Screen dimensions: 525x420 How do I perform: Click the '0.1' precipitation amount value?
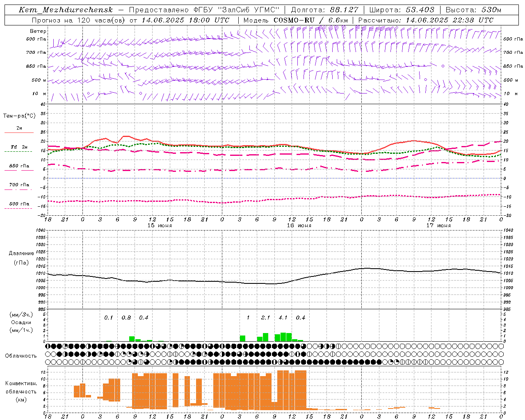tap(108, 317)
